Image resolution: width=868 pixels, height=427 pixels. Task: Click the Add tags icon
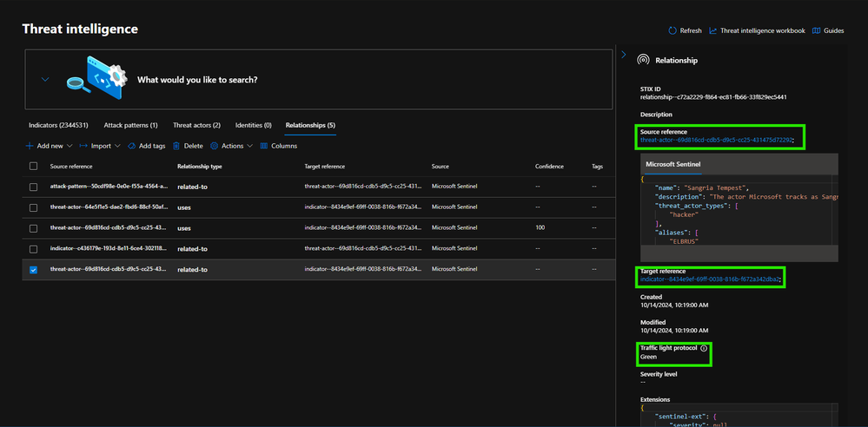tap(131, 146)
